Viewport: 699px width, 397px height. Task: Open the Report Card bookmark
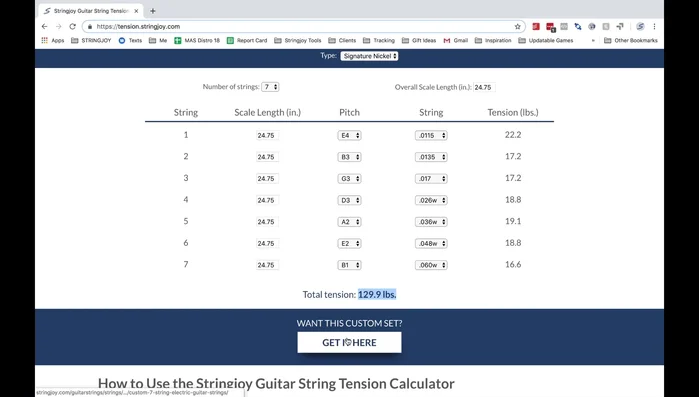(x=247, y=40)
